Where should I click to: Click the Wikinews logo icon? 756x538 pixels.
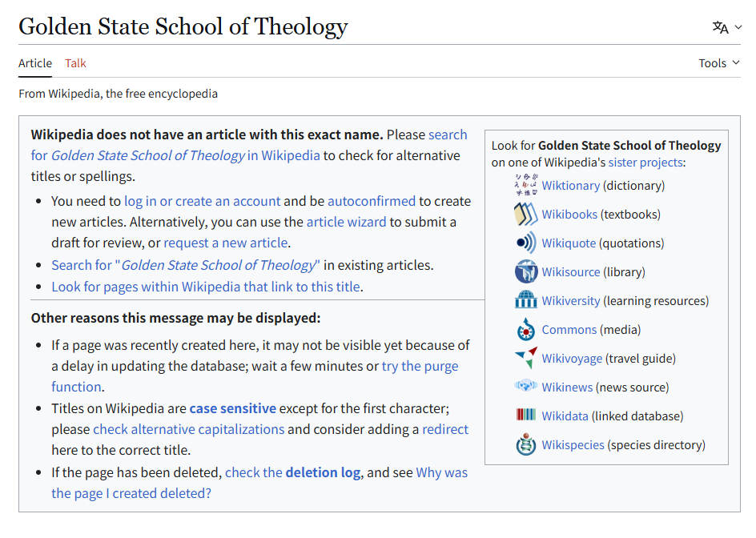[525, 387]
